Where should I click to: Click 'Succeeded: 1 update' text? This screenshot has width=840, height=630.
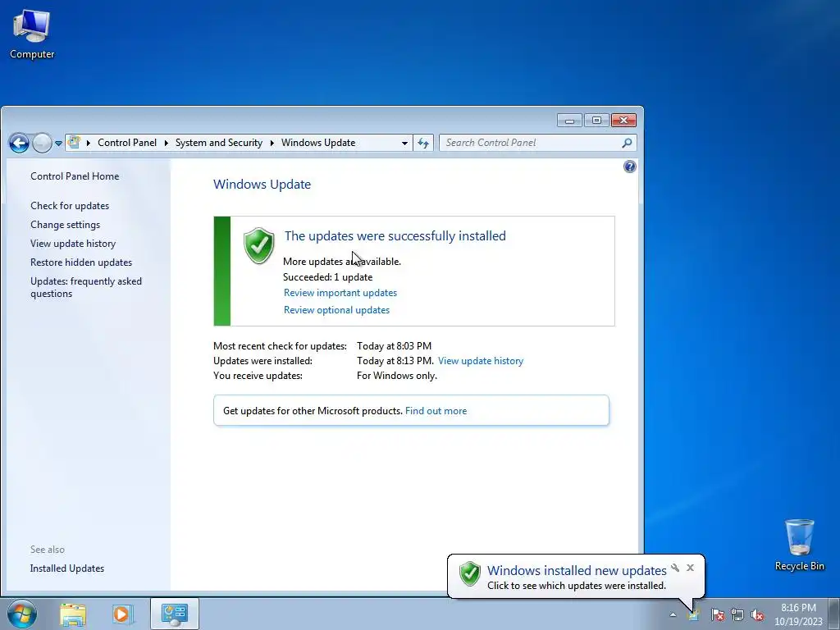327,277
